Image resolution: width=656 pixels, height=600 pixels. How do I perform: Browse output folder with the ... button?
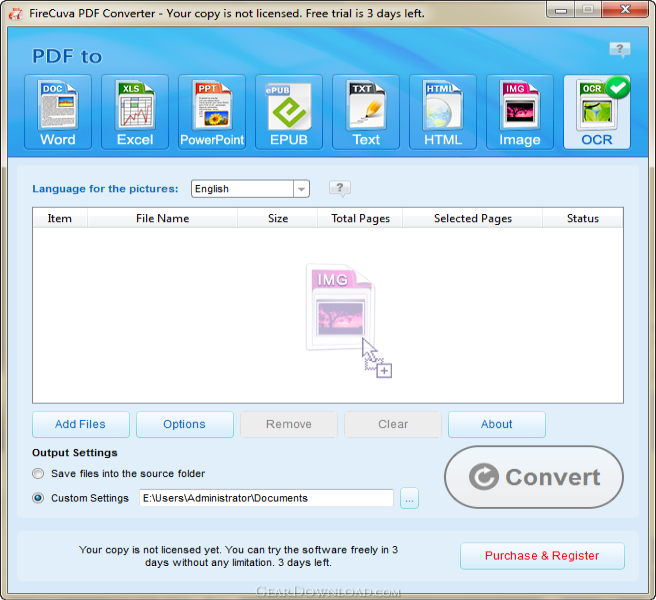point(409,498)
